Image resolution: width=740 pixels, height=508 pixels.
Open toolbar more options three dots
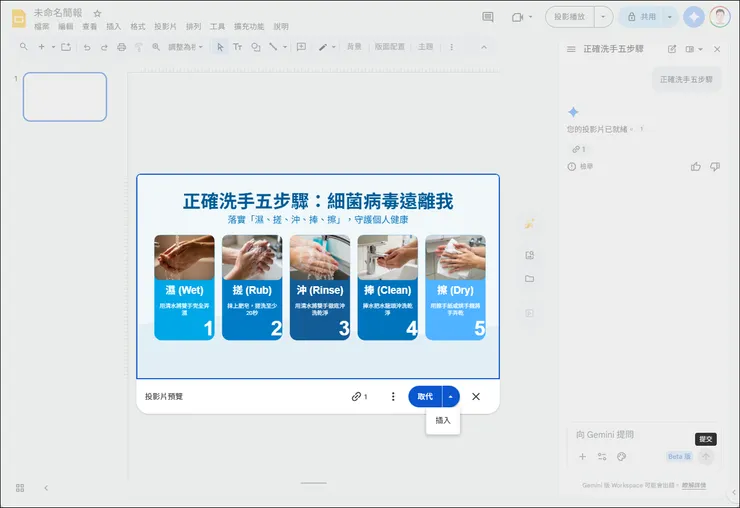(x=452, y=47)
